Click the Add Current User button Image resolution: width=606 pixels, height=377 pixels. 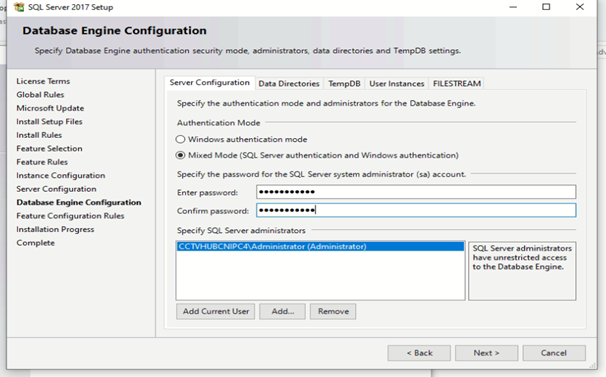click(216, 311)
